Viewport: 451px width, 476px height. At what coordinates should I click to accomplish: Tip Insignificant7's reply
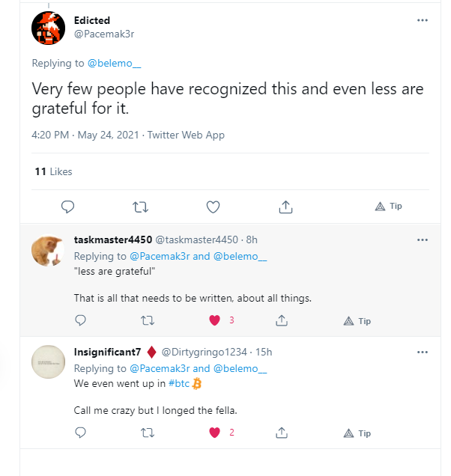(357, 433)
